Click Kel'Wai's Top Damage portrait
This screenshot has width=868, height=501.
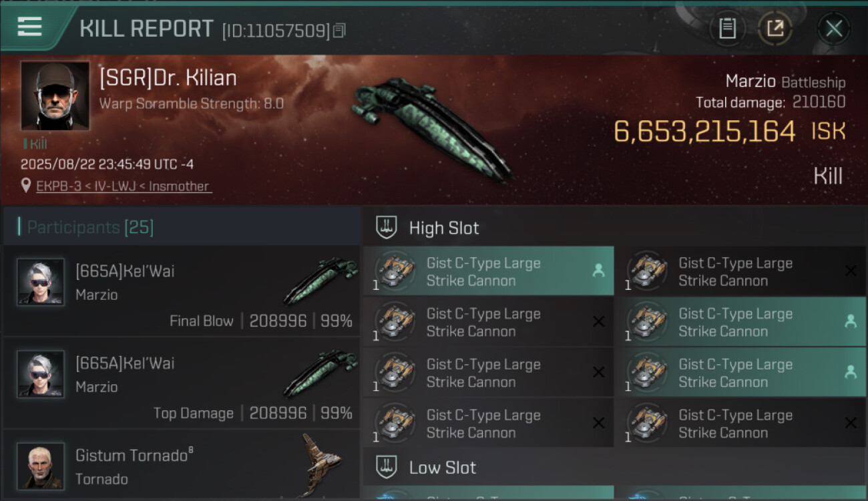41,374
